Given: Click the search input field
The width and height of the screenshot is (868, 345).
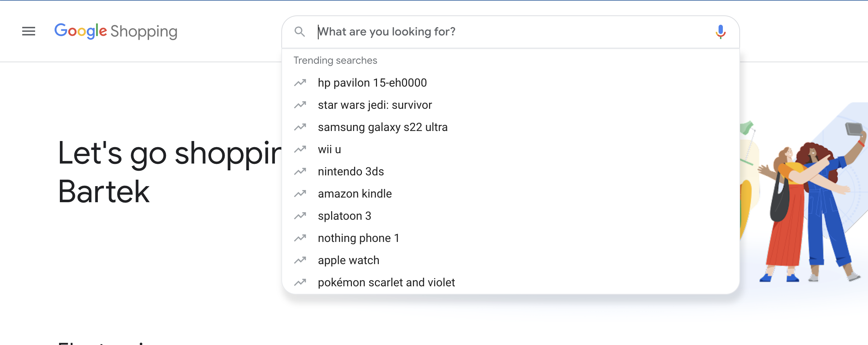Looking at the screenshot, I should (x=466, y=31).
